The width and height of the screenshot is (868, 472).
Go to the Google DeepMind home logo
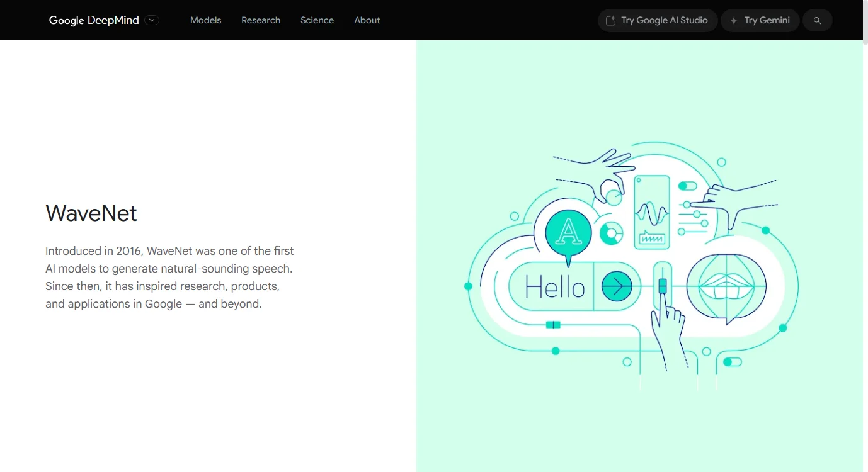point(94,20)
